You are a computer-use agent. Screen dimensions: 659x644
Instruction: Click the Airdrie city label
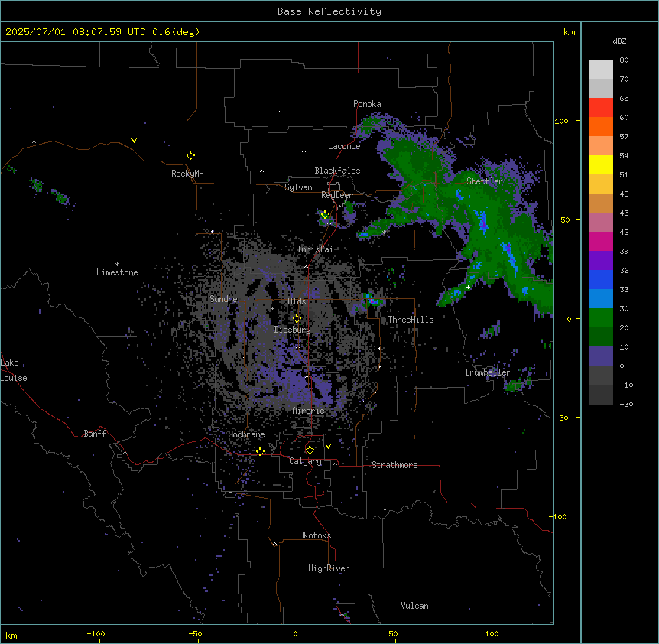pyautogui.click(x=309, y=411)
